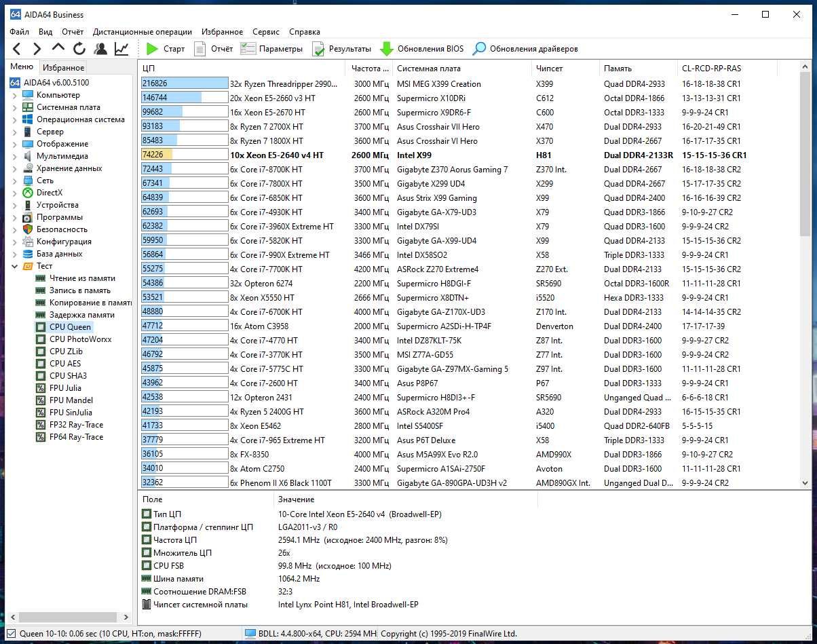Viewport: 817px width, 644px height.
Task: Expand the Компьютер tree node
Action: tap(15, 95)
